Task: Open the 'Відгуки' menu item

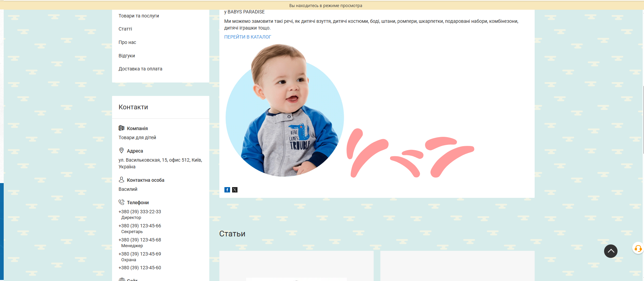Action: 126,56
